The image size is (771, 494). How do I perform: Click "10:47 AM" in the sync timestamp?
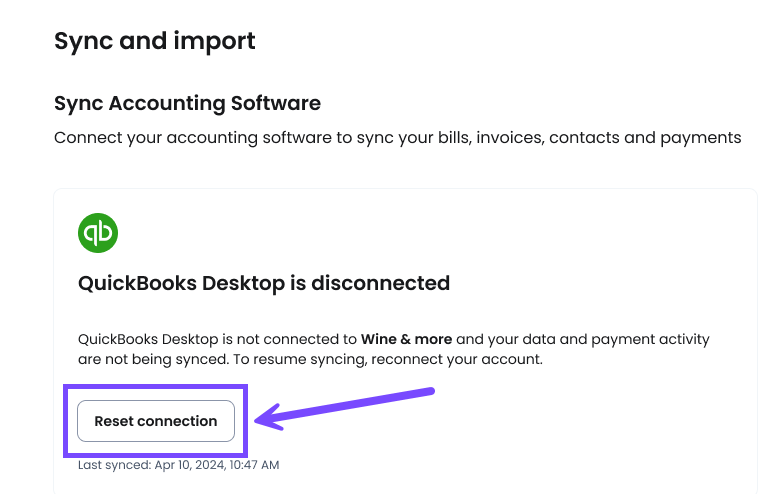pyautogui.click(x=254, y=465)
